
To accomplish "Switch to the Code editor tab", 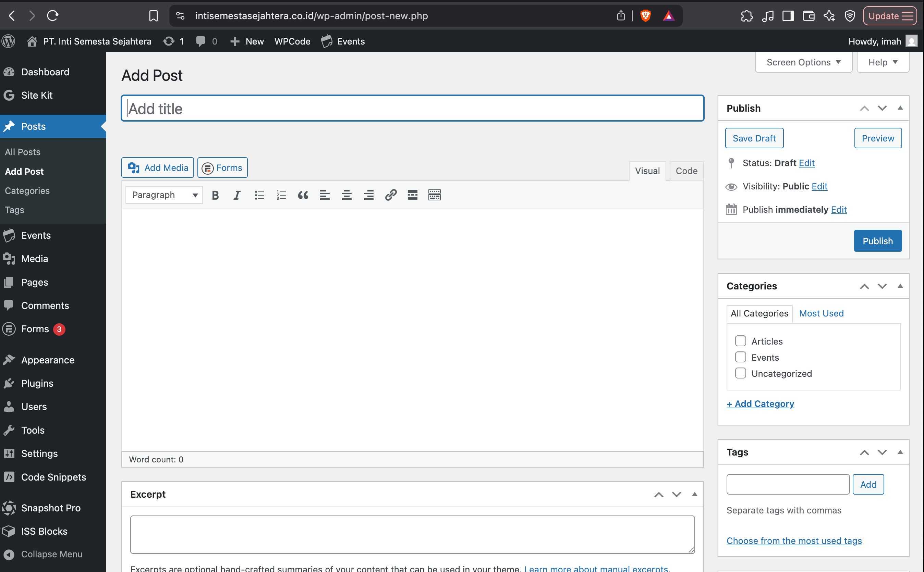I will click(x=686, y=171).
